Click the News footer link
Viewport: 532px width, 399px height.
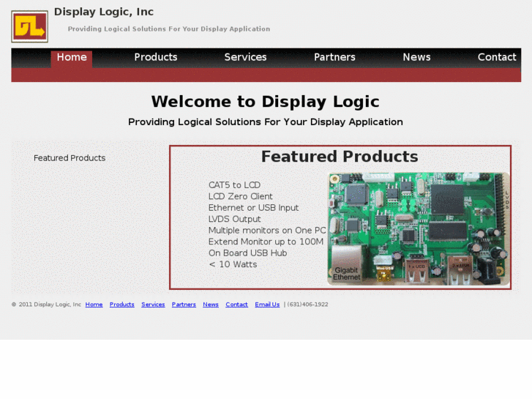(211, 305)
